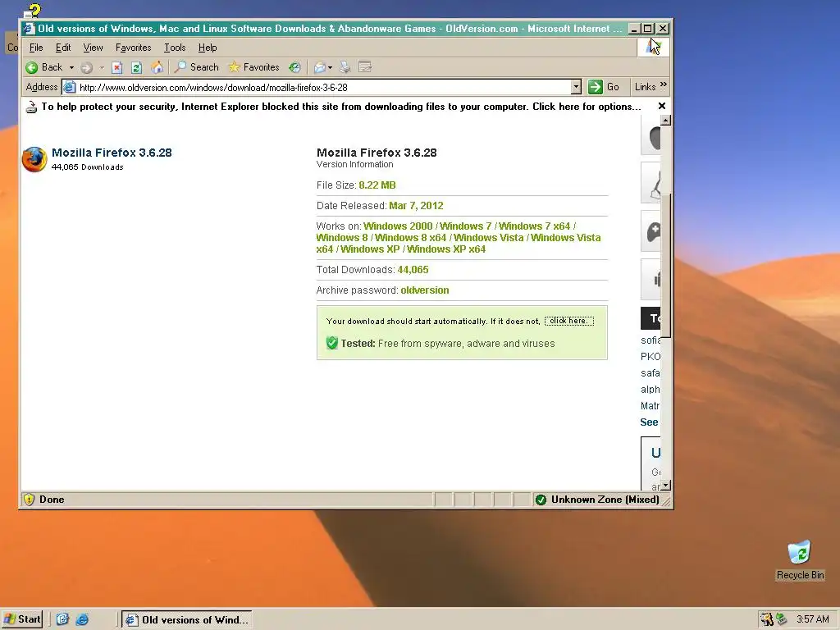Click the first Quick Launch icon
Screen dimensions: 840x630
[62, 620]
